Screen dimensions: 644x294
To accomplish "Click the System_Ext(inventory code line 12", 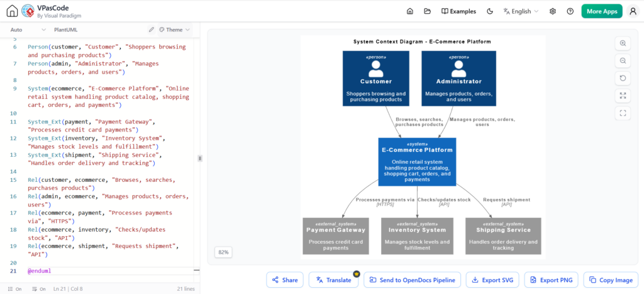I will 96,142.
